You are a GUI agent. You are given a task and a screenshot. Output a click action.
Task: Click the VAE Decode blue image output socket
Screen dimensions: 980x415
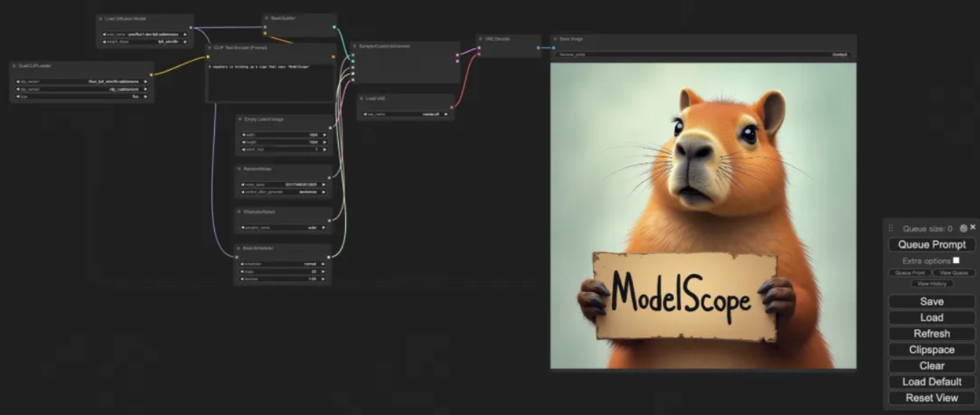pyautogui.click(x=538, y=48)
